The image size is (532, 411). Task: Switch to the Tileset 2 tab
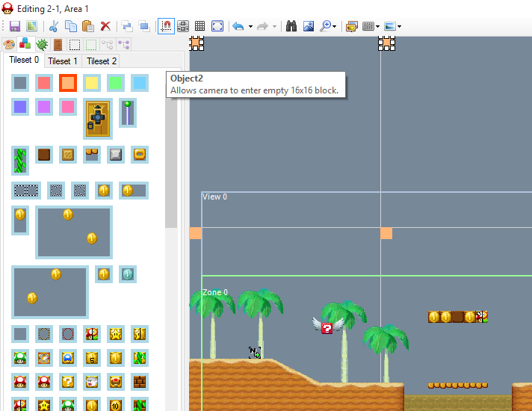point(102,61)
